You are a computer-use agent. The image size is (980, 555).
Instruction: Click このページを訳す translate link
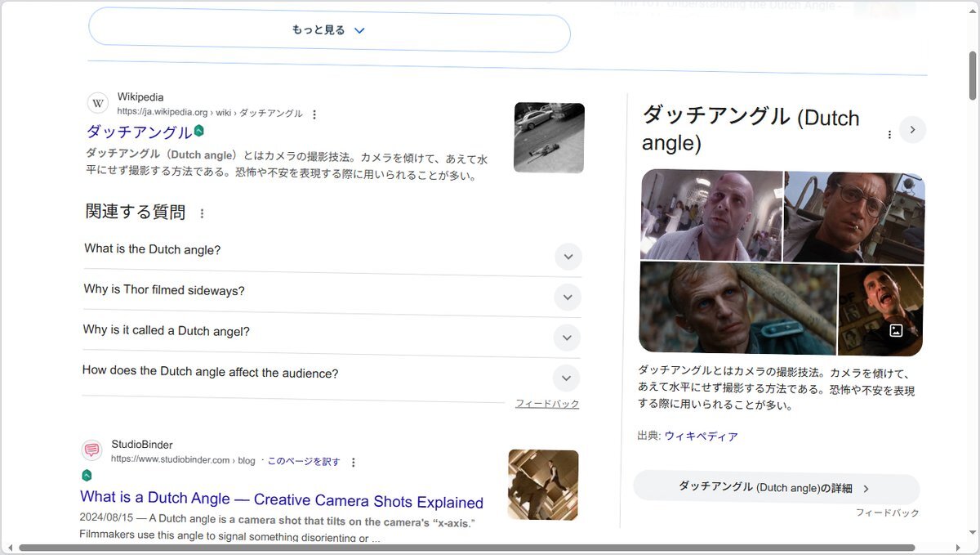[x=304, y=461]
